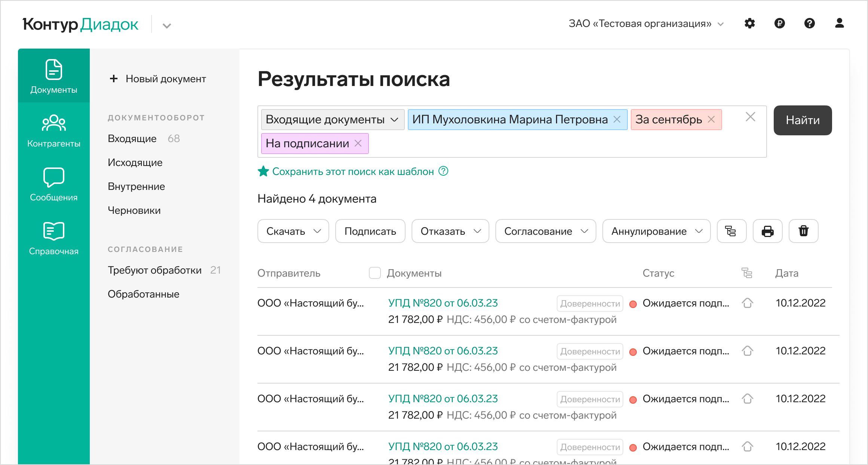Open the Документы sidebar section
Image resolution: width=868 pixels, height=465 pixels.
54,76
